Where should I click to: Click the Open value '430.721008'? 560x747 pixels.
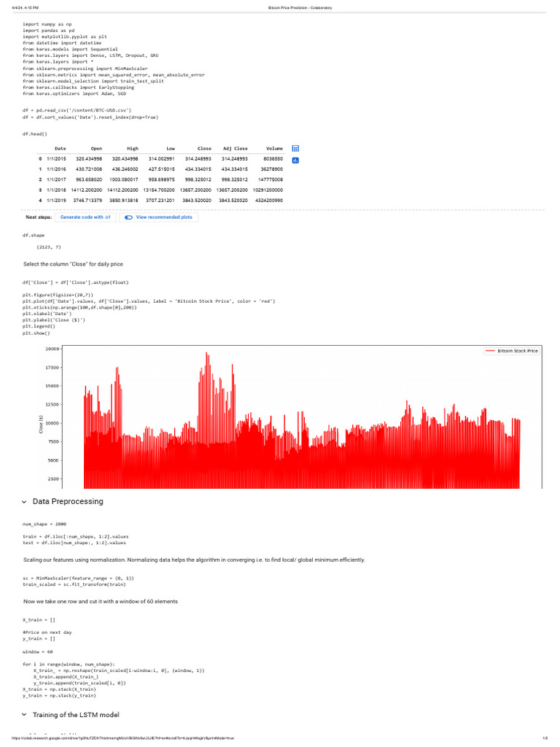89,169
